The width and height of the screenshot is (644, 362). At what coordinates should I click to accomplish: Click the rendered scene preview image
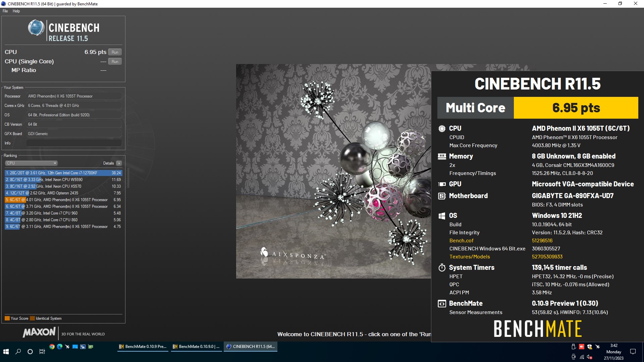tap(333, 171)
